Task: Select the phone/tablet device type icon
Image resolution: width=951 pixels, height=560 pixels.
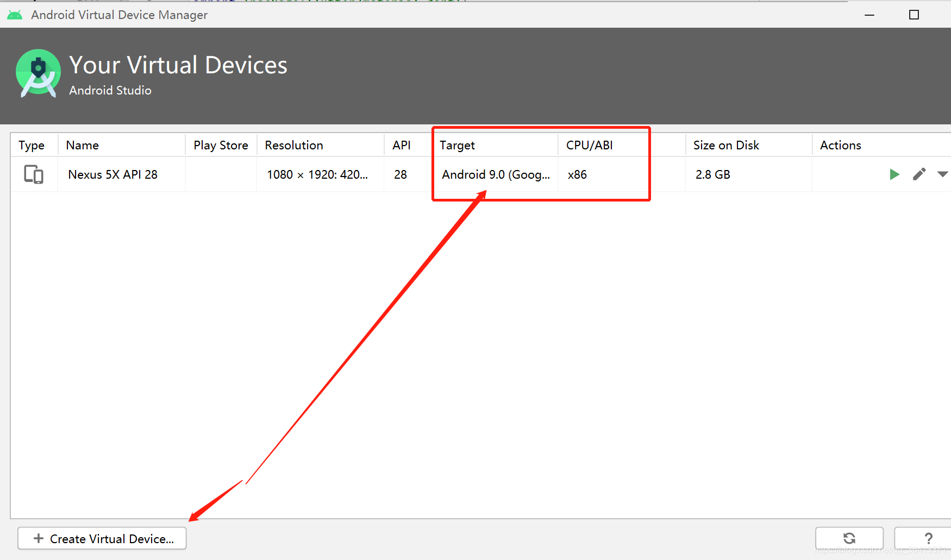Action: 34,174
